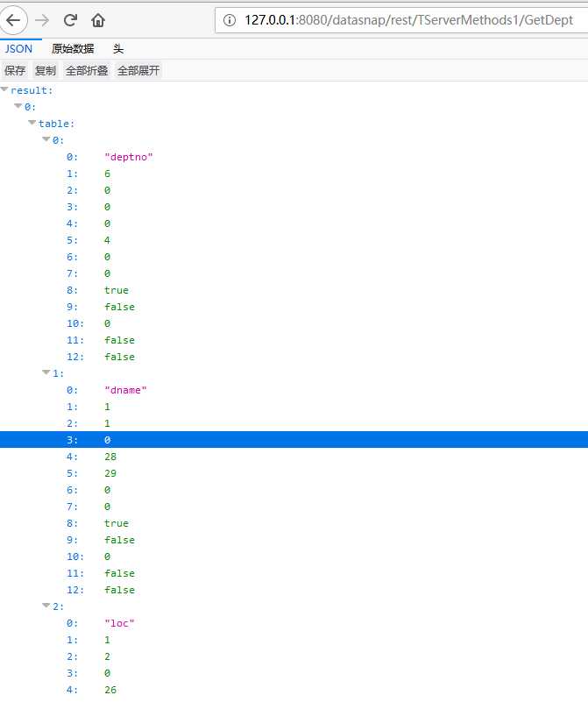The height and width of the screenshot is (702, 588).
Task: Click false value in deptno entry row 12
Action: coord(119,357)
